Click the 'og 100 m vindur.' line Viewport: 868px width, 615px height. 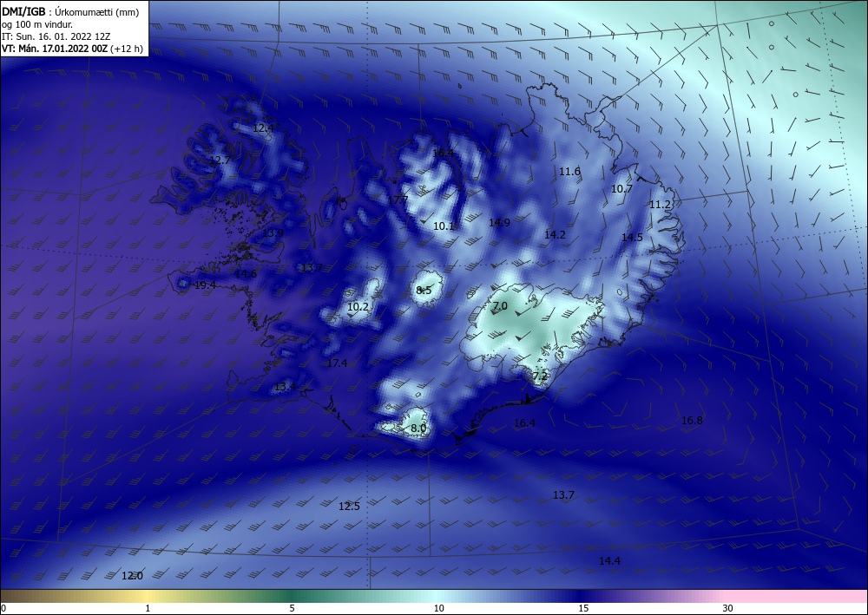click(x=37, y=24)
